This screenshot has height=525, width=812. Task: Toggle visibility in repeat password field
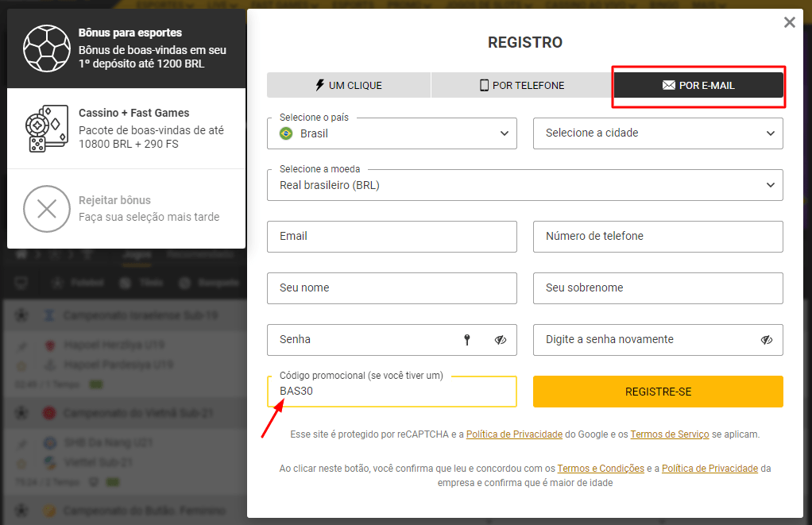click(x=767, y=340)
